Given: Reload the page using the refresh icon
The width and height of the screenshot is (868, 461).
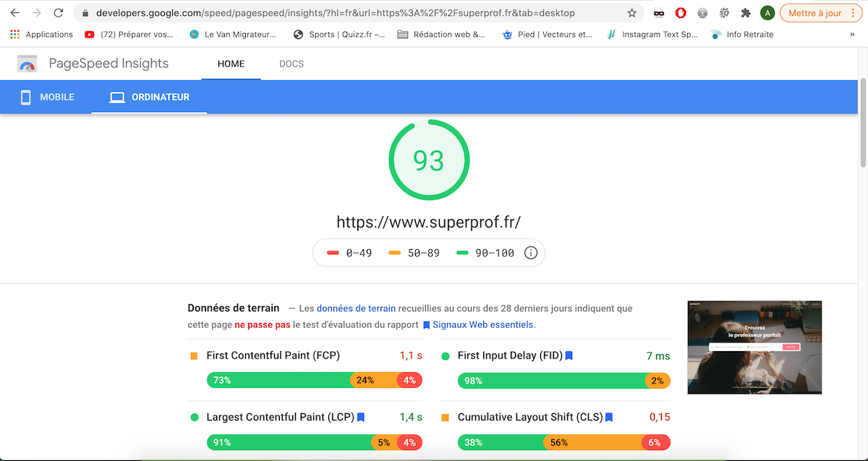Looking at the screenshot, I should pyautogui.click(x=59, y=13).
